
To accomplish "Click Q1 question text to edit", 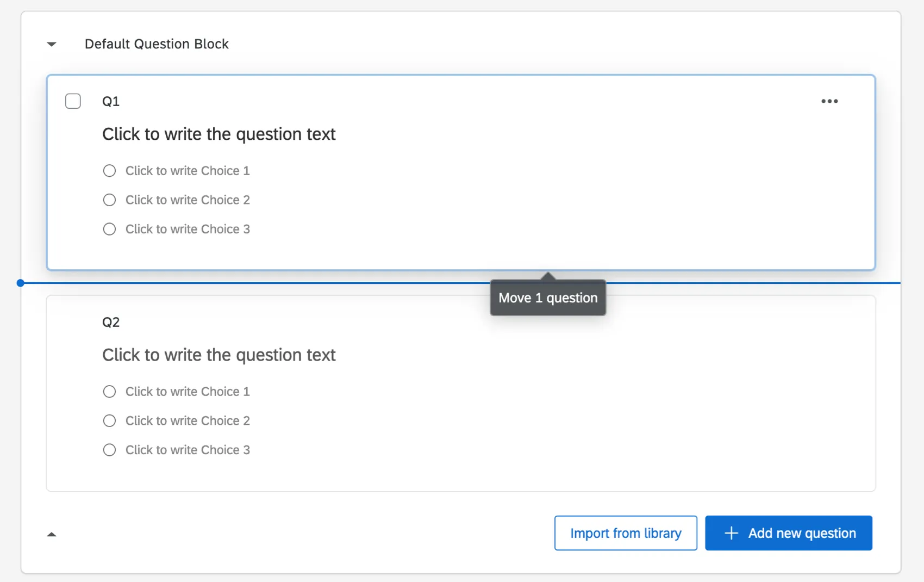I will (x=219, y=134).
